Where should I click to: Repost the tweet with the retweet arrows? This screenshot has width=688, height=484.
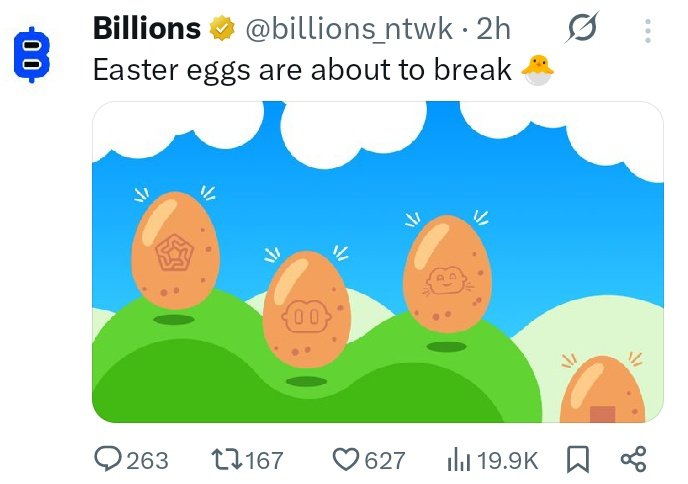click(228, 459)
